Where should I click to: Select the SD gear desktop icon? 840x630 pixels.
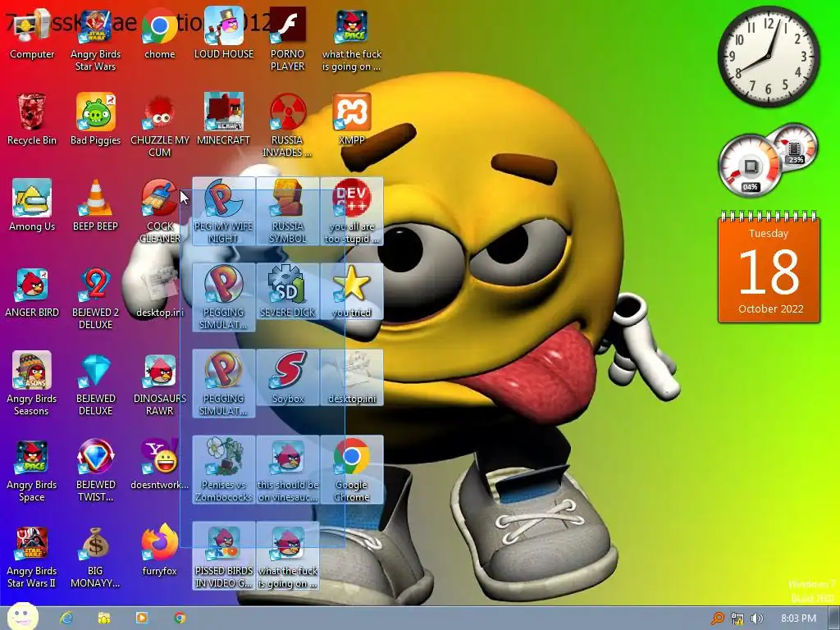point(288,292)
